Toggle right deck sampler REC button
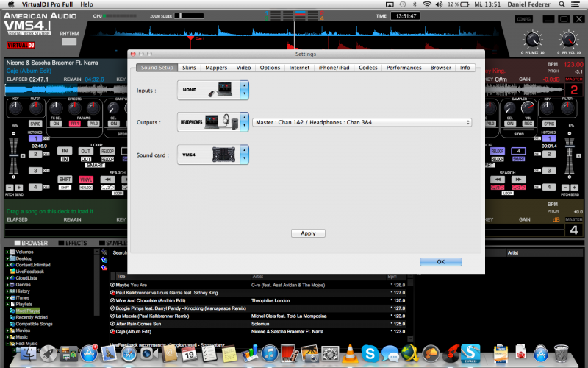 point(528,124)
